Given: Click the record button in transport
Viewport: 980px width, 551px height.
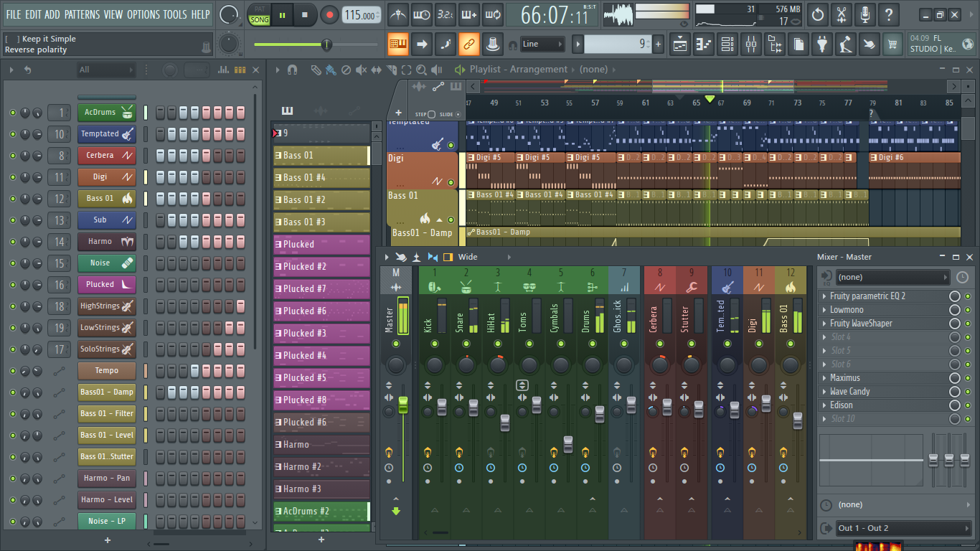Looking at the screenshot, I should 329,15.
